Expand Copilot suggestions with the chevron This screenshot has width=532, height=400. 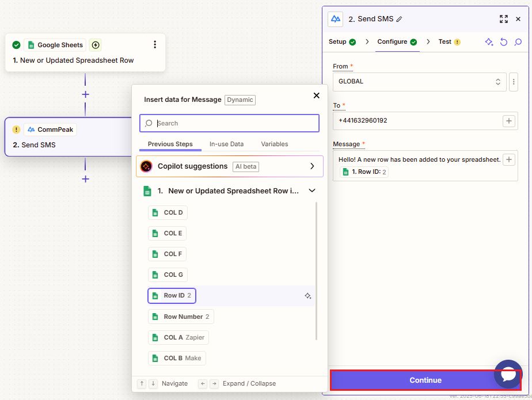[x=312, y=166]
